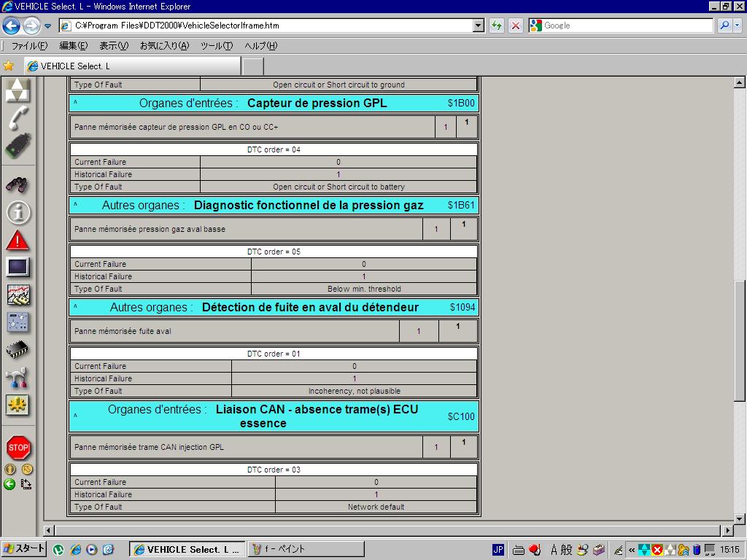The height and width of the screenshot is (560, 747).
Task: Select the VEHICLE Select. L browser tab
Action: (x=133, y=66)
